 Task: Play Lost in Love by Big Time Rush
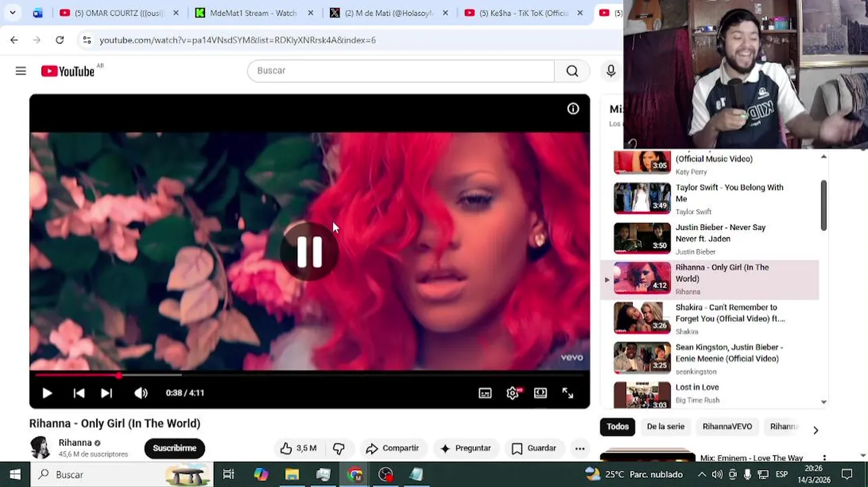710,395
